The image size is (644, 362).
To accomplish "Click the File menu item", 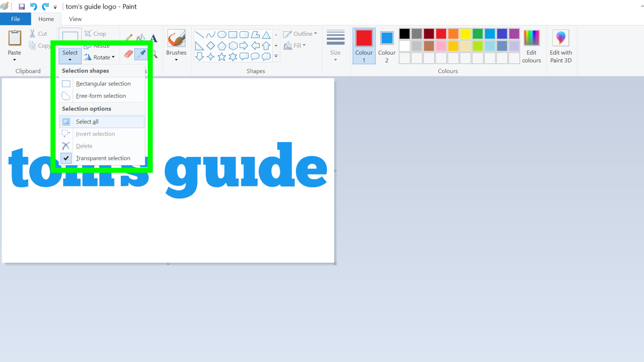I will [15, 18].
